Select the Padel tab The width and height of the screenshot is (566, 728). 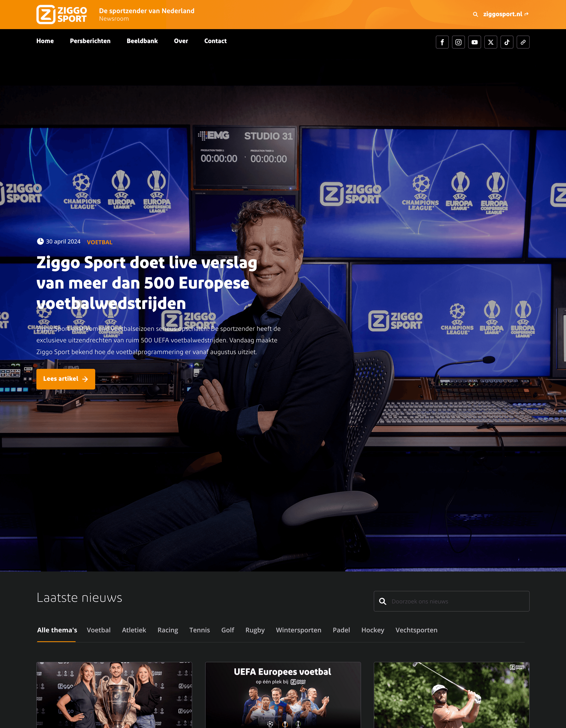pos(341,630)
